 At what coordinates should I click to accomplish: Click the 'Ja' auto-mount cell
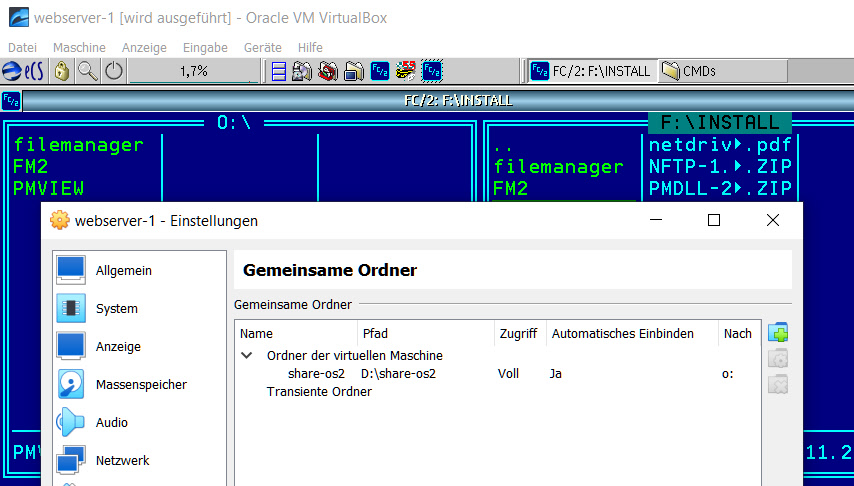tap(556, 374)
